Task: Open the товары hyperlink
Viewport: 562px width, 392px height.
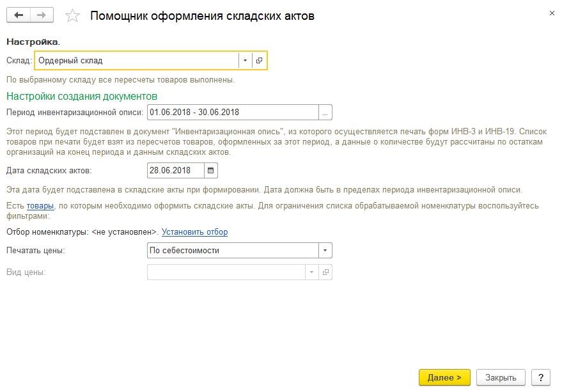Action: pos(40,206)
